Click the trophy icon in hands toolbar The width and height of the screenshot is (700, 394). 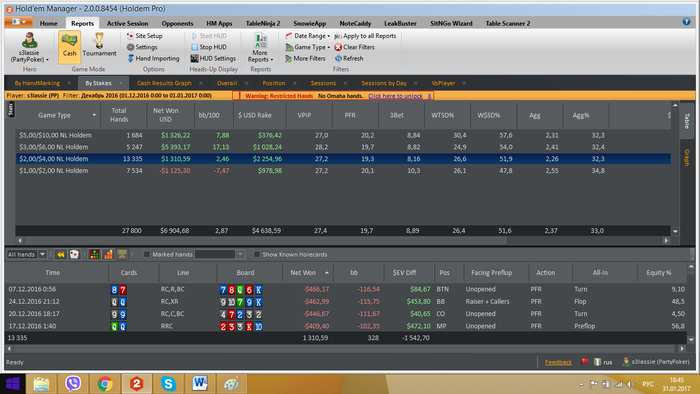point(122,254)
